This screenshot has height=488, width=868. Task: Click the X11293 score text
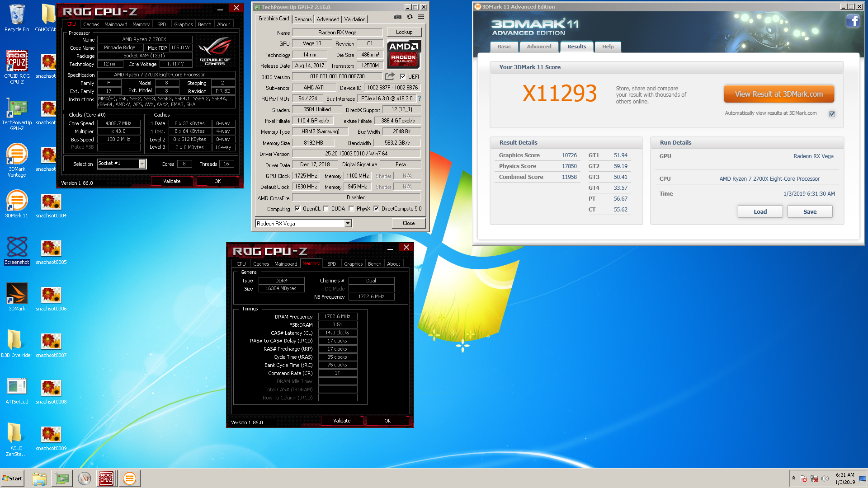tap(560, 94)
